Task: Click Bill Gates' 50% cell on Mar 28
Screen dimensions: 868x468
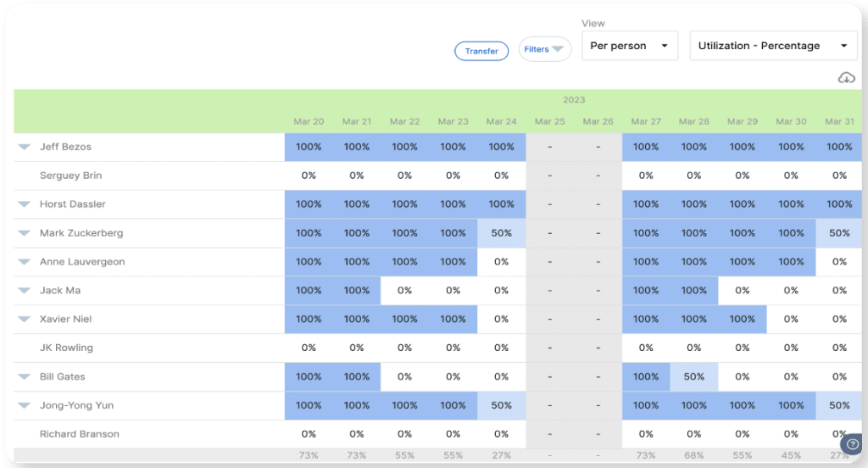Action: pyautogui.click(x=693, y=376)
